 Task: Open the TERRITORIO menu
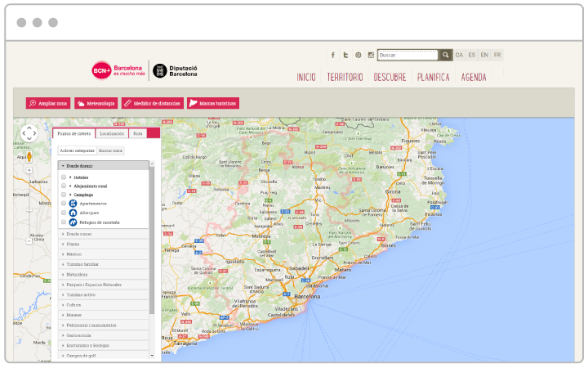(x=345, y=78)
